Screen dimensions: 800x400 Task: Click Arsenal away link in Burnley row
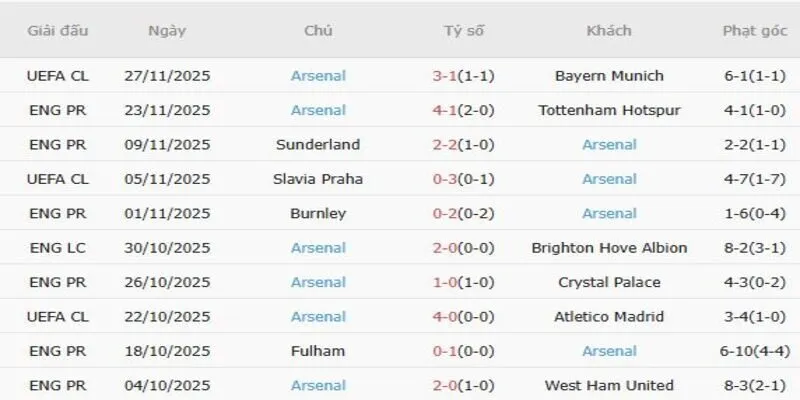[609, 213]
